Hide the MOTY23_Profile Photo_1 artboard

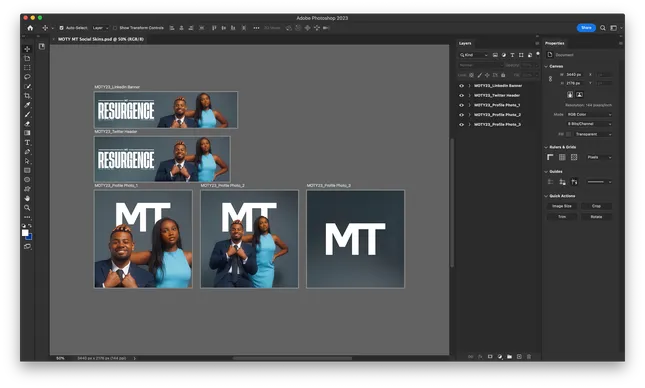[x=461, y=105]
